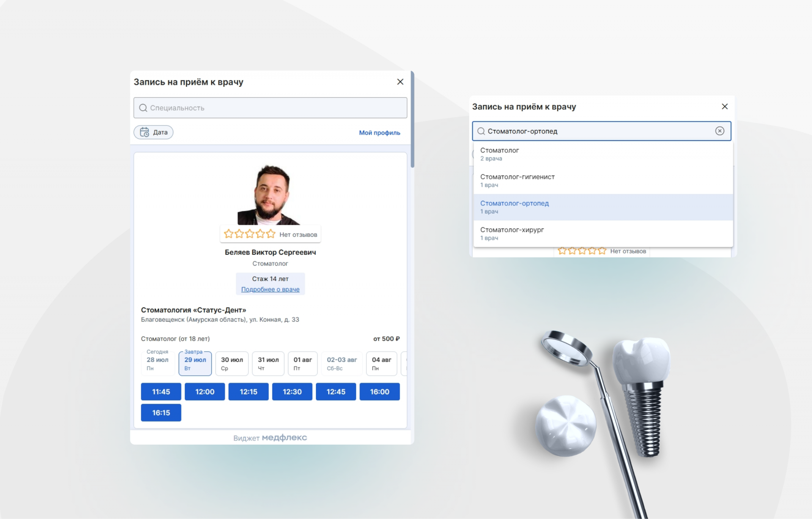Click the clinic address on ул. Конная
The image size is (812, 519).
click(x=220, y=320)
